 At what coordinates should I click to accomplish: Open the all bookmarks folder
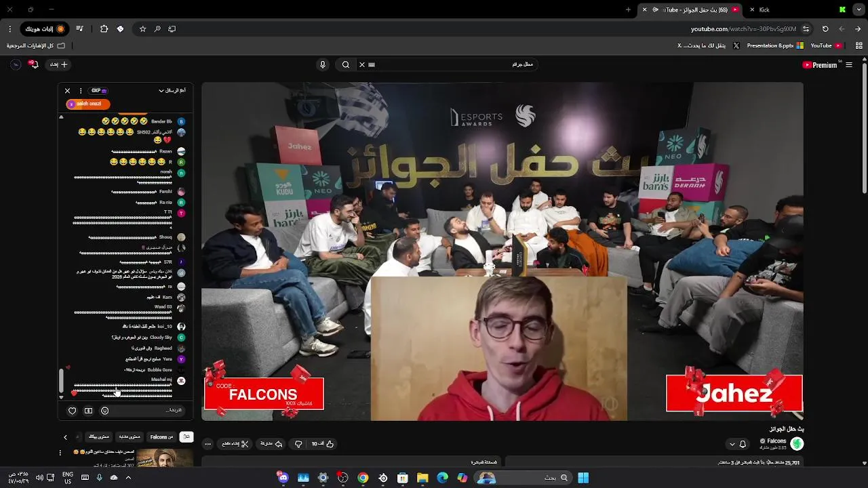pos(35,45)
